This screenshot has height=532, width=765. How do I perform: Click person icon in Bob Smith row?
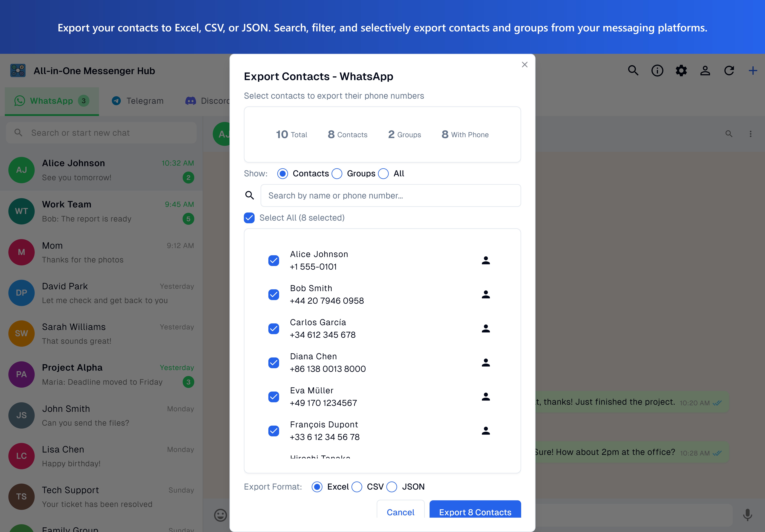pyautogui.click(x=486, y=294)
